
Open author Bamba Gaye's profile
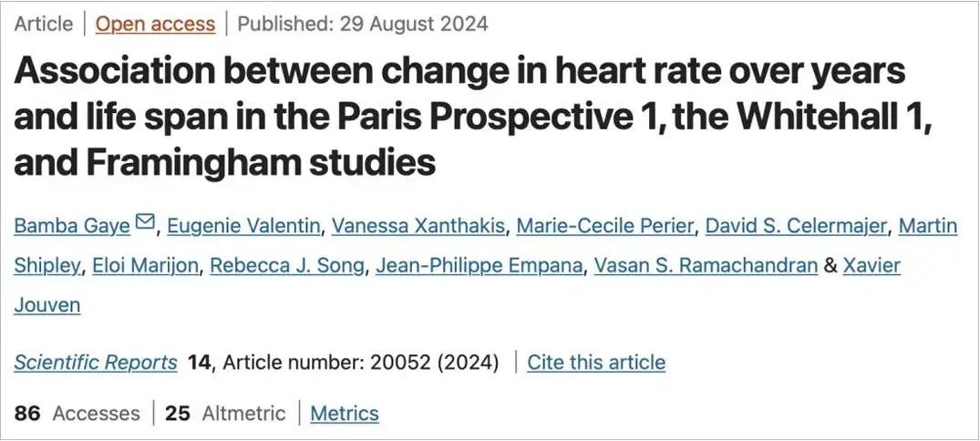tap(72, 225)
